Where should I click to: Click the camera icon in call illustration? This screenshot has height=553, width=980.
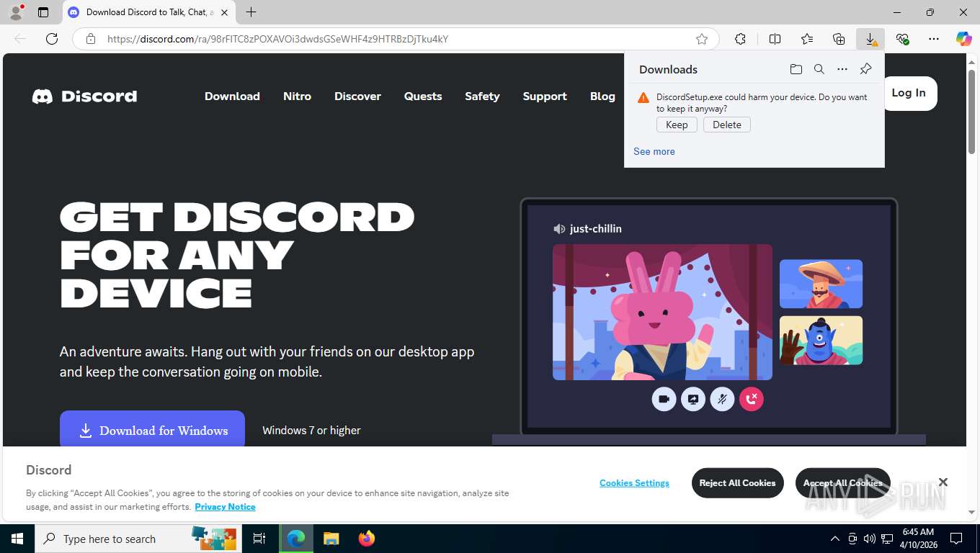664,399
